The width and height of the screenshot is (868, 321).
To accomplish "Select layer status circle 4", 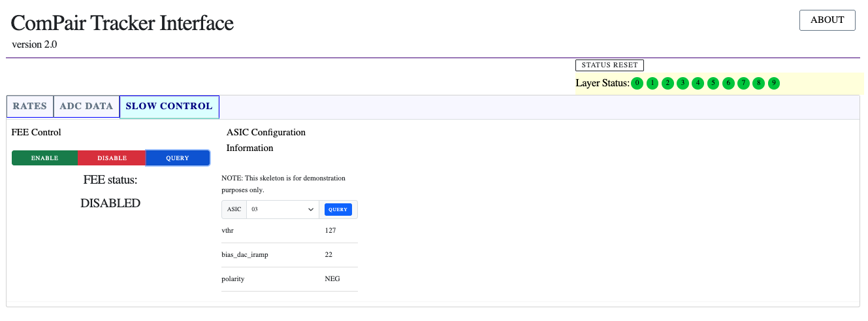I will (698, 83).
